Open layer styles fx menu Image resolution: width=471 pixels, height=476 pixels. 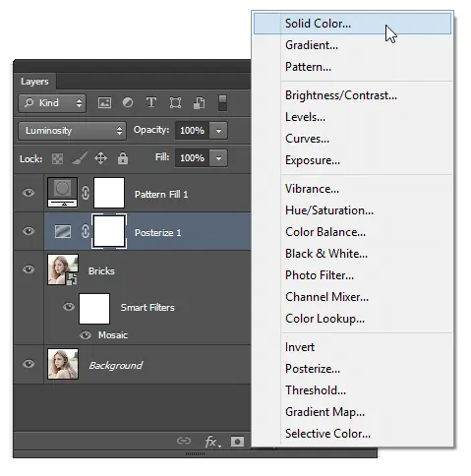[212, 442]
